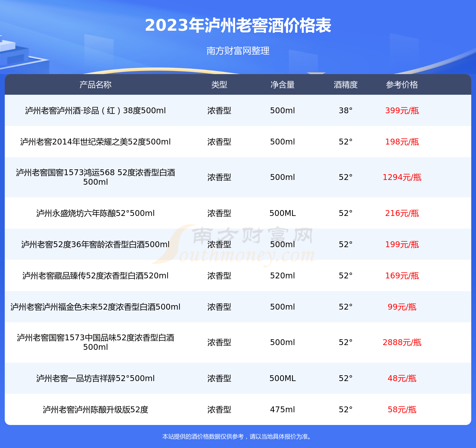
Task: Click 浓香型 in the 鸿运568 row
Action: [x=219, y=177]
